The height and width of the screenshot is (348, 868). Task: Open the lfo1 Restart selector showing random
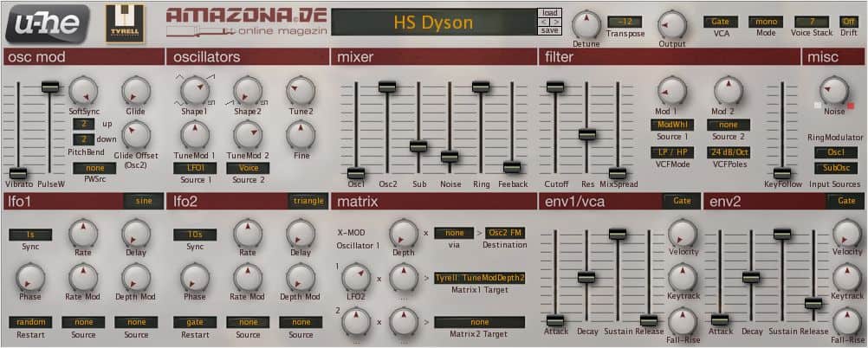(30, 322)
